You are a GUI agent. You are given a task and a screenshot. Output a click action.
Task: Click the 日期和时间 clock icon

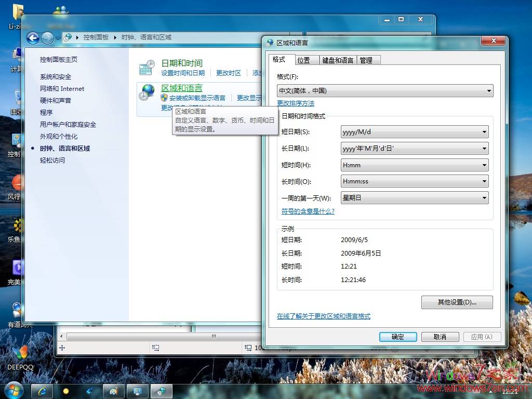147,68
